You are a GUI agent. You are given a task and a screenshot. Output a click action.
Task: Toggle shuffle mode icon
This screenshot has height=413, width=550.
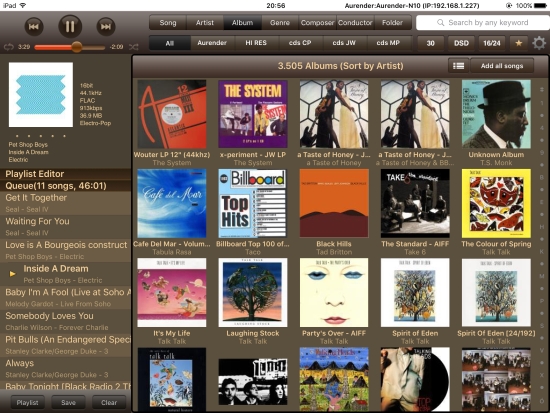click(x=133, y=47)
